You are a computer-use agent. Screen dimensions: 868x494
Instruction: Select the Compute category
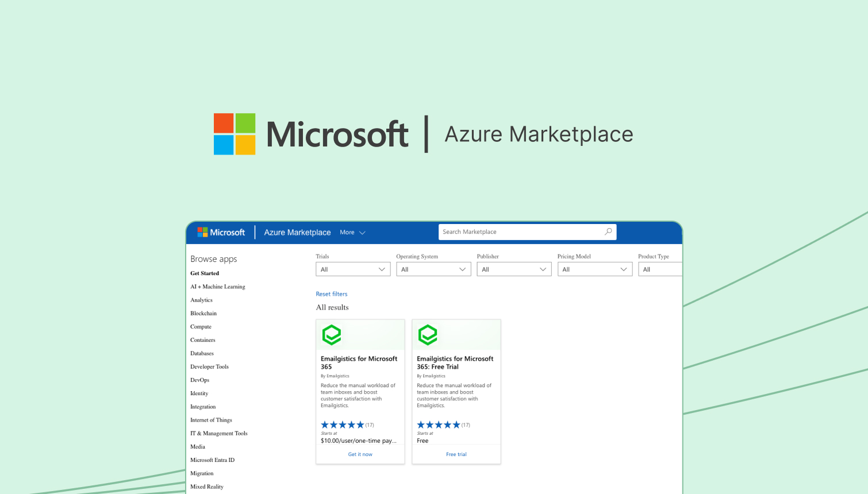(x=201, y=326)
